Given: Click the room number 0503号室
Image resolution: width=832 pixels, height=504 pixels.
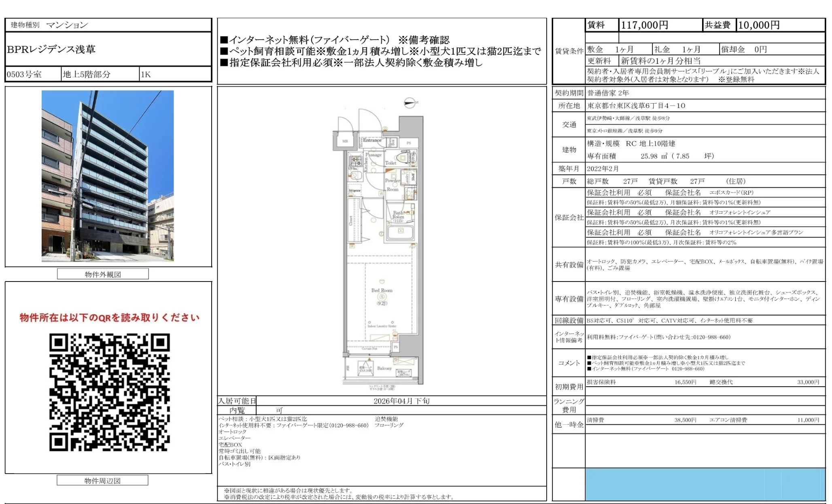Looking at the screenshot, I should click(24, 74).
